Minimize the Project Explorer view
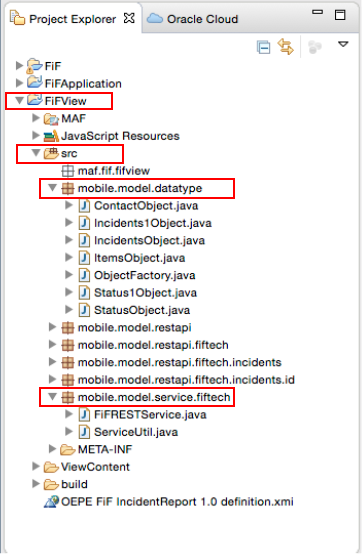This screenshot has height=554, width=362. [318, 12]
